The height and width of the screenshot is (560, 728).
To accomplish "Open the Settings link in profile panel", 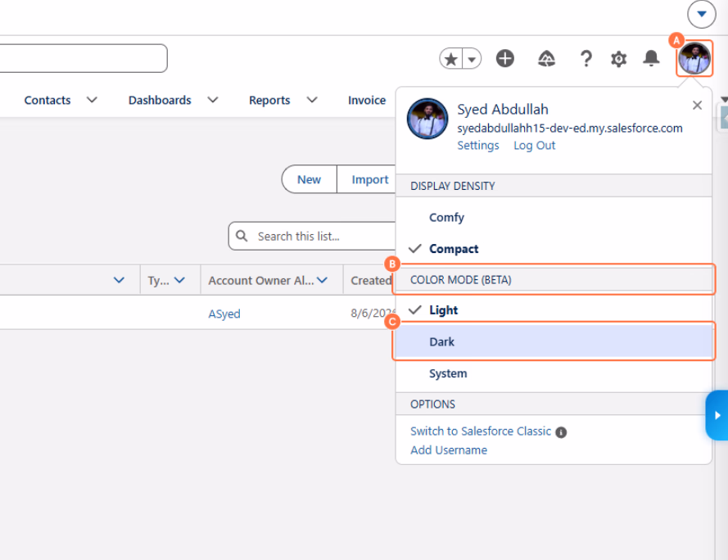I will [477, 146].
